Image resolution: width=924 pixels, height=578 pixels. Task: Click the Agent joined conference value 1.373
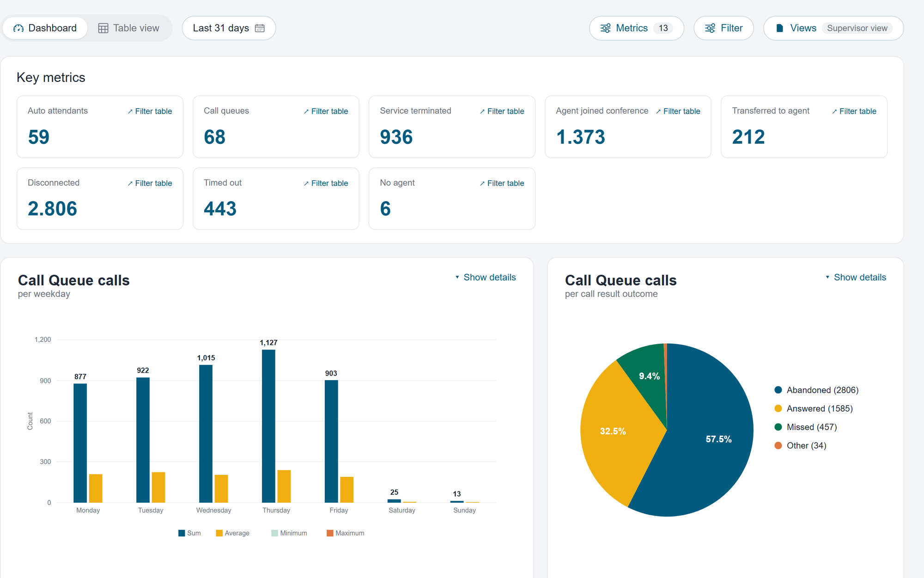click(580, 137)
